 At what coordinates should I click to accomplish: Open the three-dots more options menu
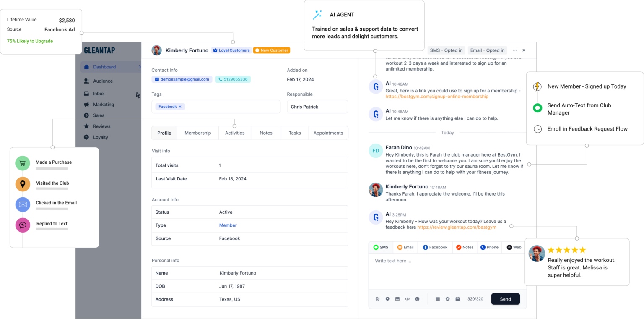coord(515,50)
